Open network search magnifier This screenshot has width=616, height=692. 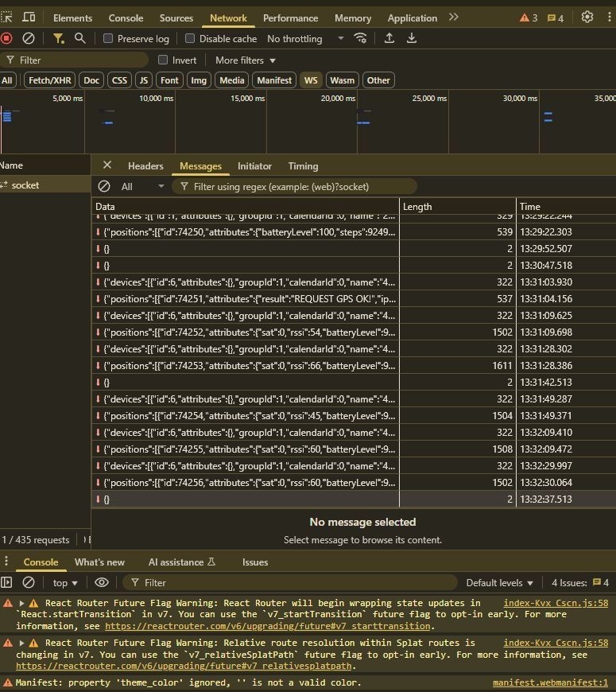tap(79, 38)
